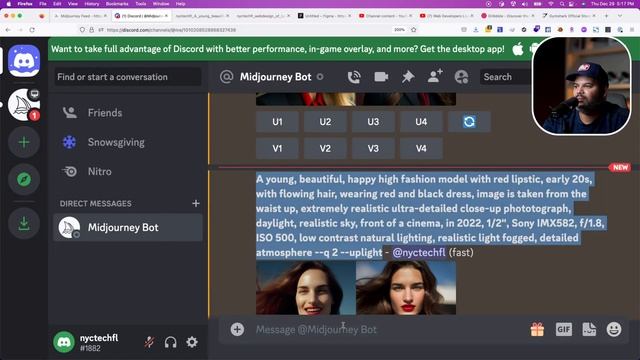The height and width of the screenshot is (360, 640).
Task: Select Midjourney Bot direct message
Action: click(127, 227)
